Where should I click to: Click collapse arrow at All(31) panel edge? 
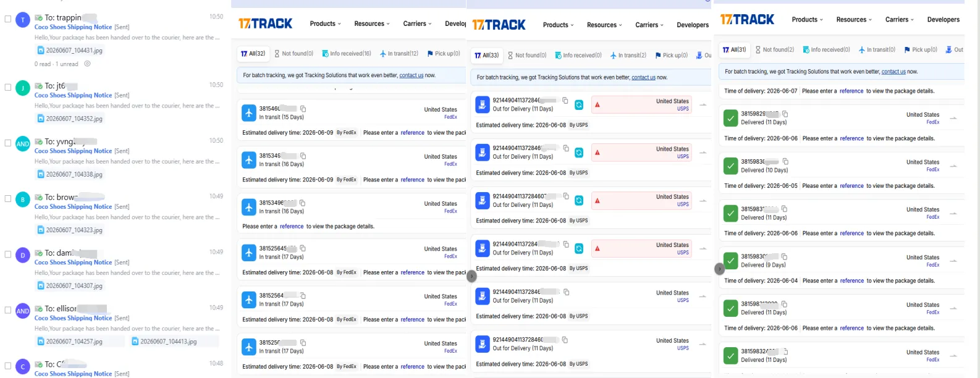tap(719, 269)
